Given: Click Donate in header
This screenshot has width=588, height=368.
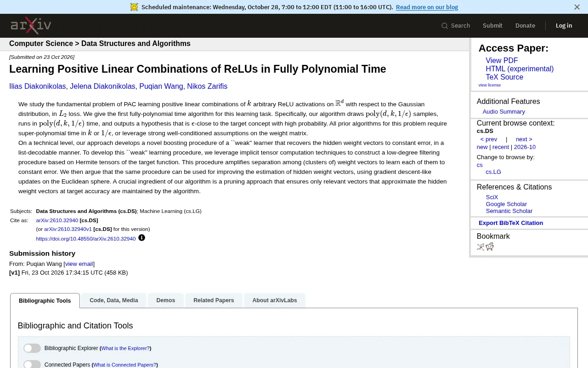Looking at the screenshot, I should (x=525, y=26).
